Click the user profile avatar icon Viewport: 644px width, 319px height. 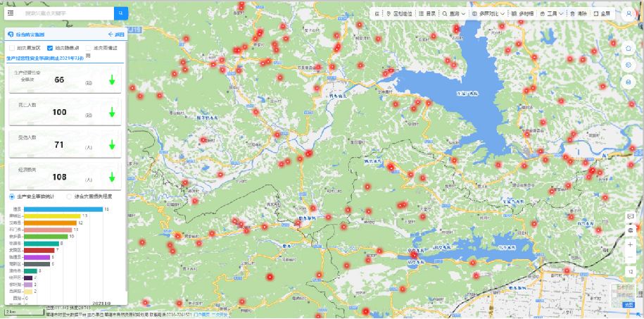click(629, 13)
